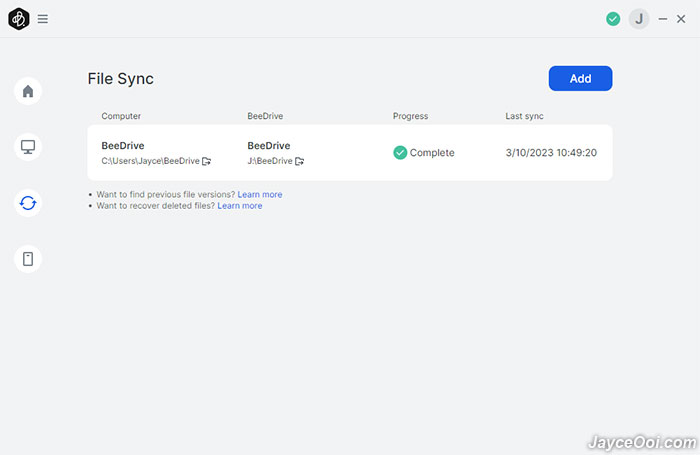The height and width of the screenshot is (455, 700).
Task: Learn more about recovering deleted files
Action: [x=240, y=206]
